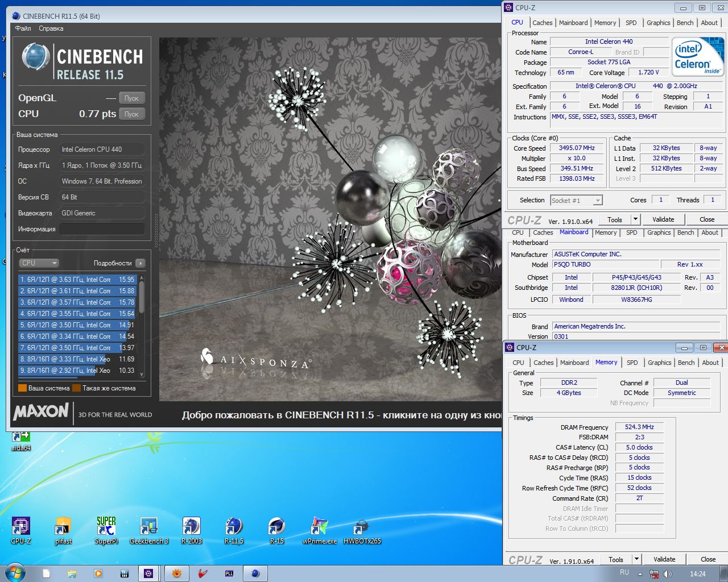
Task: Click the Core Voltage value 1.720 V
Action: pos(648,72)
